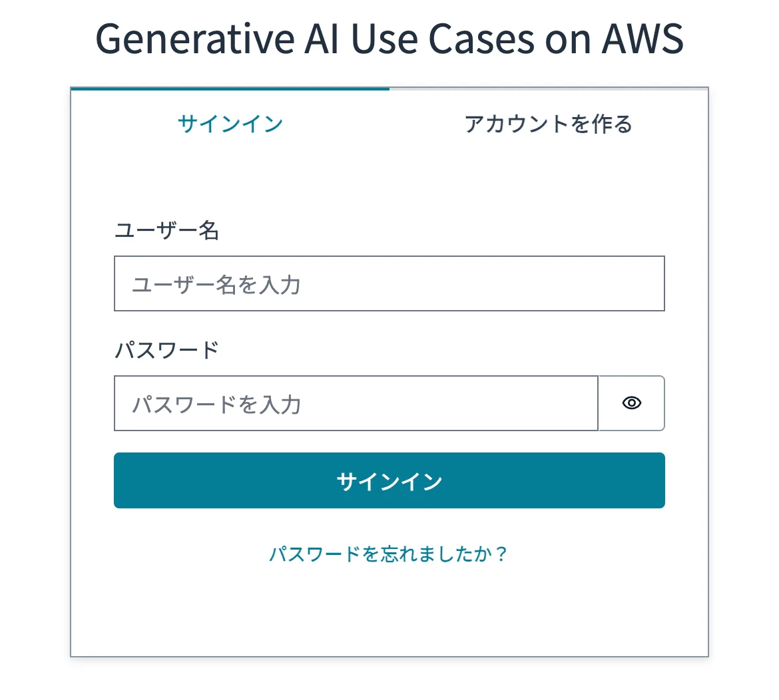Click the パスワード field label
The height and width of the screenshot is (700, 779).
(166, 350)
